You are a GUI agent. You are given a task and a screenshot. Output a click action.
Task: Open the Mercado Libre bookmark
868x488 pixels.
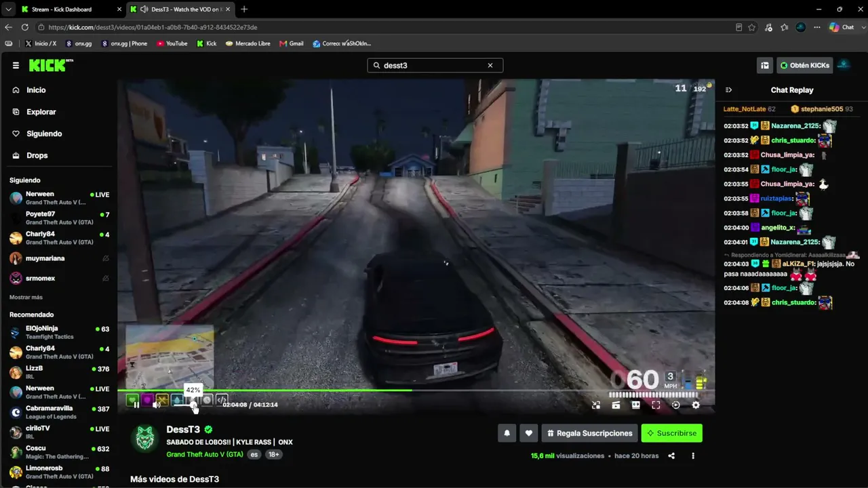tap(248, 43)
